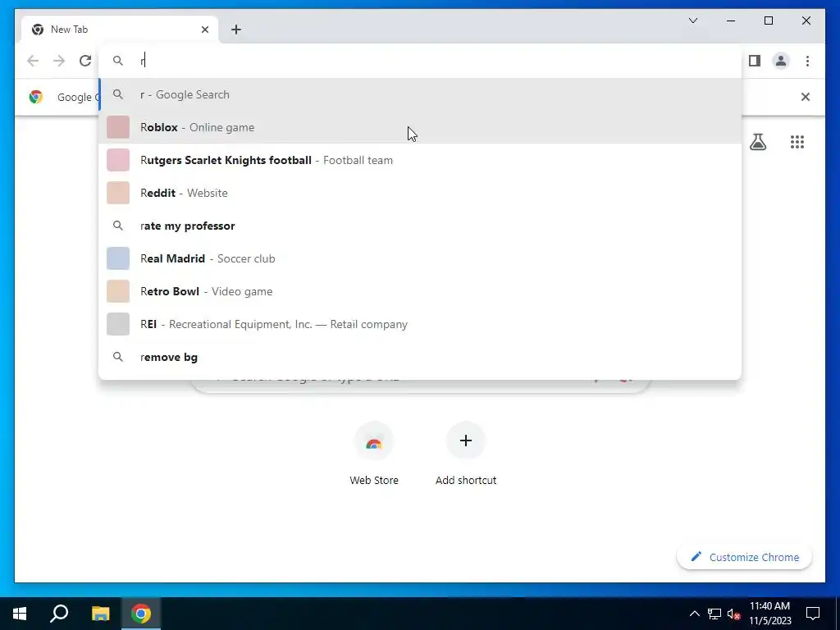Open the Web Store shortcut

374,453
